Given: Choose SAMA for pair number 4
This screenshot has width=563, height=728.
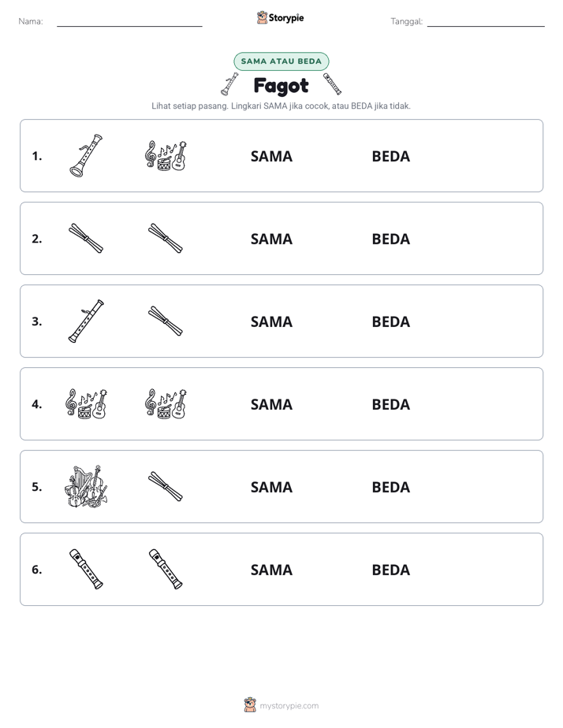Looking at the screenshot, I should (271, 404).
